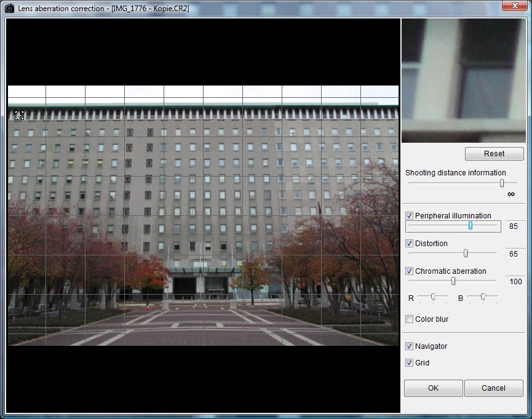Click the Chromatic aberration slider handle
532x419 pixels.
453,281
